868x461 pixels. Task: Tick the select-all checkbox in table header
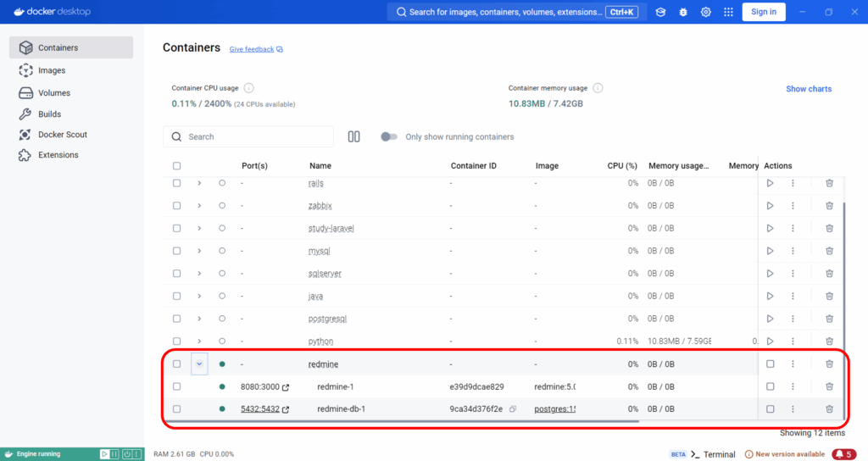(176, 166)
